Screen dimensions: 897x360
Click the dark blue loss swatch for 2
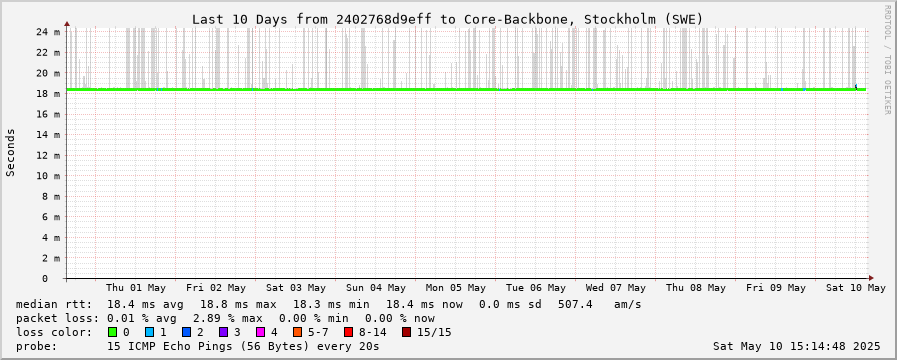pyautogui.click(x=186, y=332)
